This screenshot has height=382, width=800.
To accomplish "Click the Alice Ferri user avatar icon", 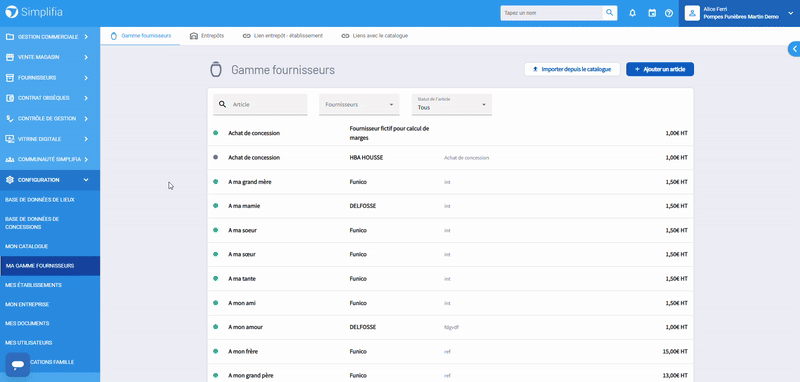I will [x=692, y=13].
